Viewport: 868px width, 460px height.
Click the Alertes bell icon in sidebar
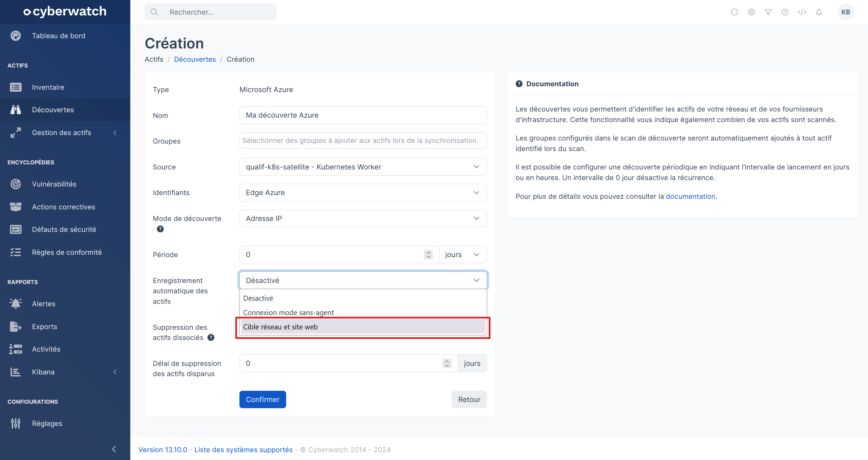click(x=16, y=304)
